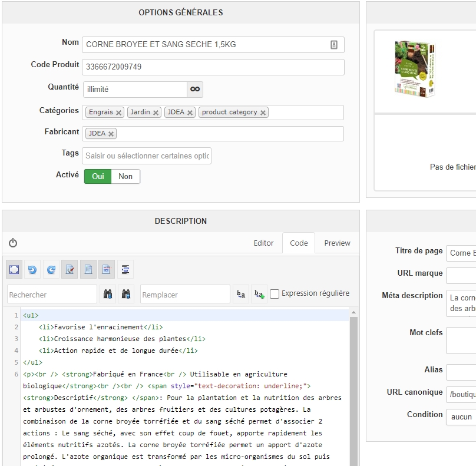Image resolution: width=476 pixels, height=466 pixels.
Task: Remove the Engrais category tag
Action: coord(118,113)
